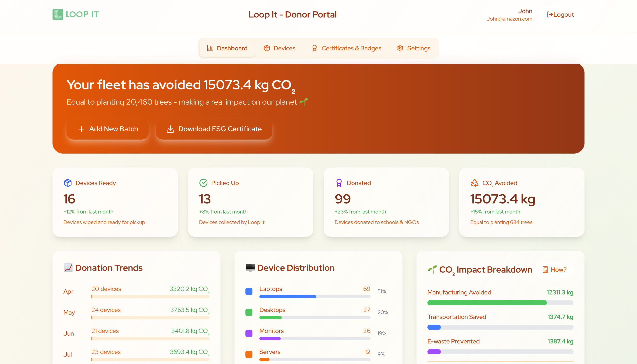Click the green Desktops color swatch

[x=249, y=312]
